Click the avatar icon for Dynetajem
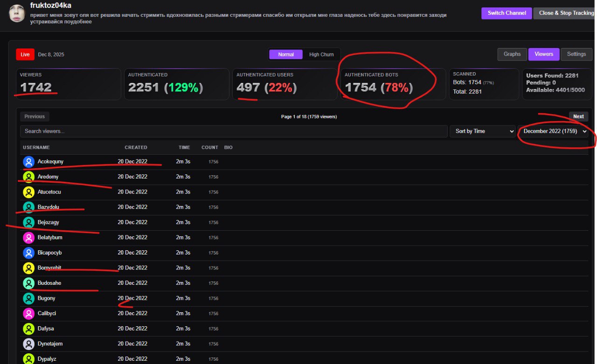 click(29, 344)
